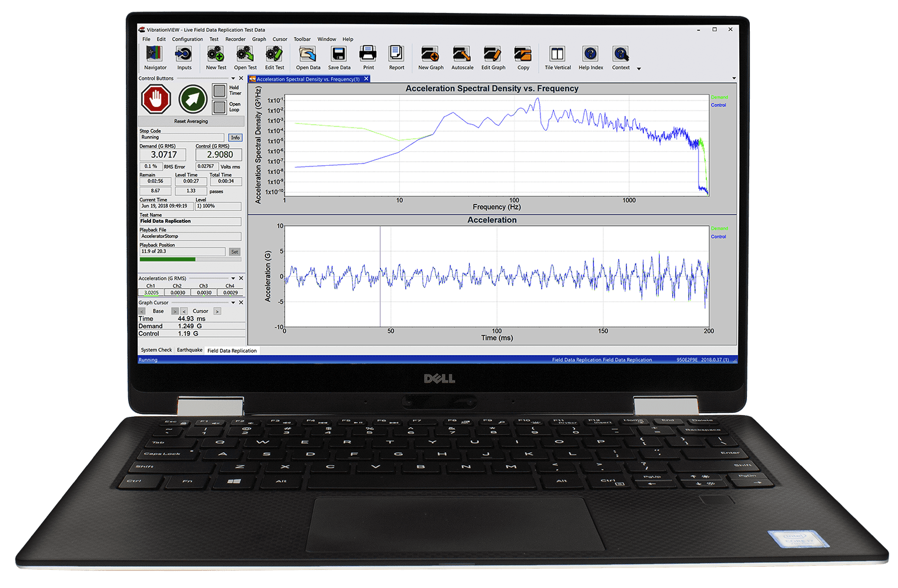
Task: Click the Tile Vertical toolbar icon
Action: click(x=557, y=54)
